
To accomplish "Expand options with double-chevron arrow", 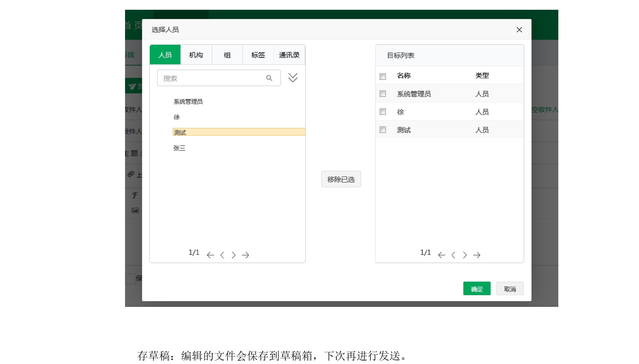I will tap(293, 78).
